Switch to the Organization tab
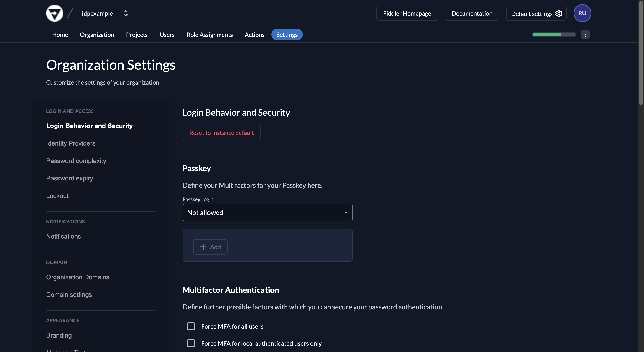Screen dimensions: 644x352 click(97, 35)
